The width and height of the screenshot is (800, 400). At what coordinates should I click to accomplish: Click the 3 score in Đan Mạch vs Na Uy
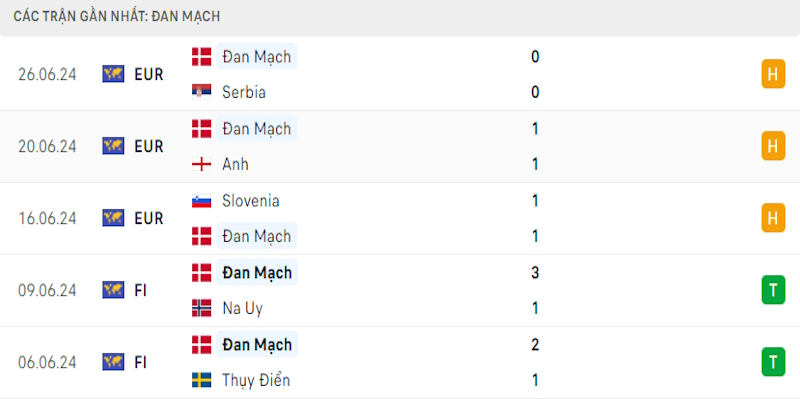tap(535, 272)
